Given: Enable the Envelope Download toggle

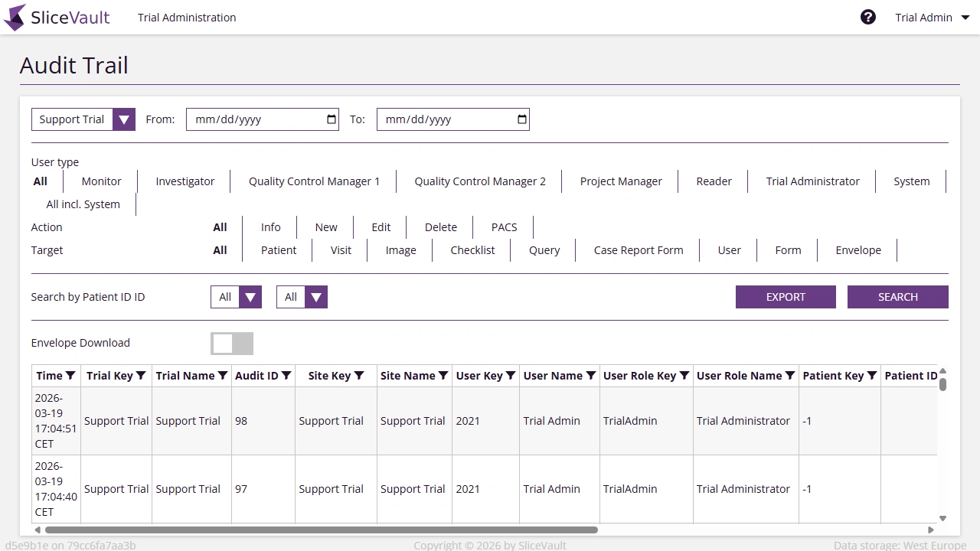Looking at the screenshot, I should [x=232, y=344].
